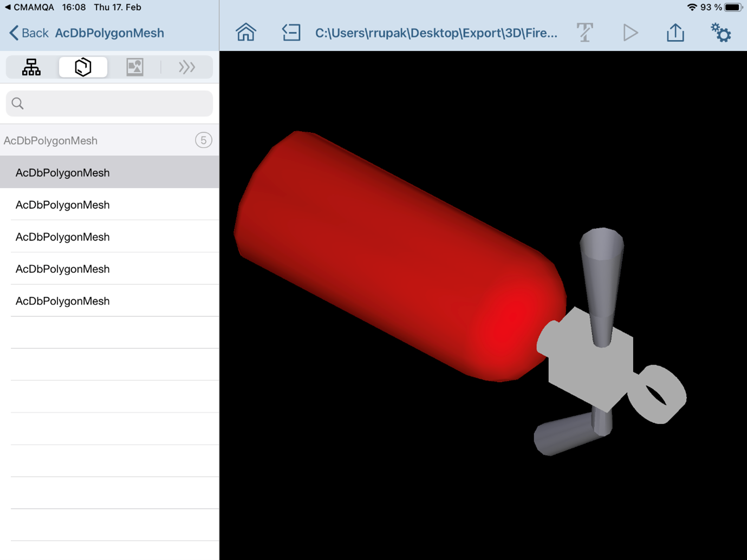Image resolution: width=747 pixels, height=560 pixels.
Task: Go to the Home view
Action: tap(246, 32)
